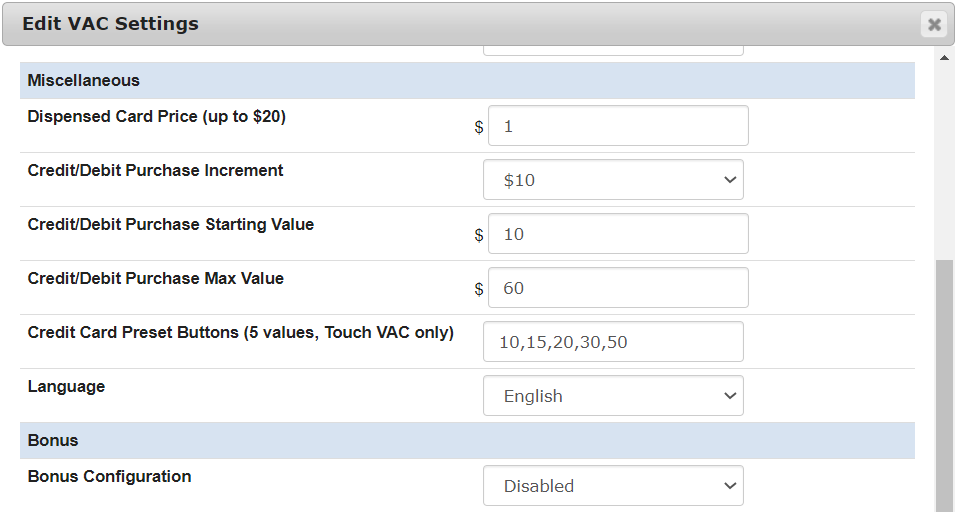Screen dimensions: 958x512
Task: Click the Dispensed Card Price input field
Action: tap(618, 126)
